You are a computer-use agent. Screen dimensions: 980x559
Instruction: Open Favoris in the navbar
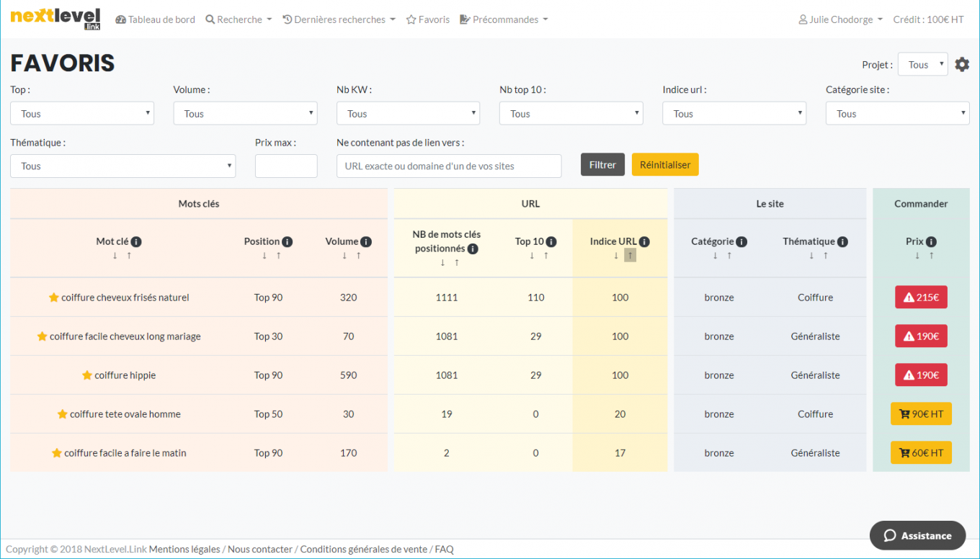coord(428,19)
